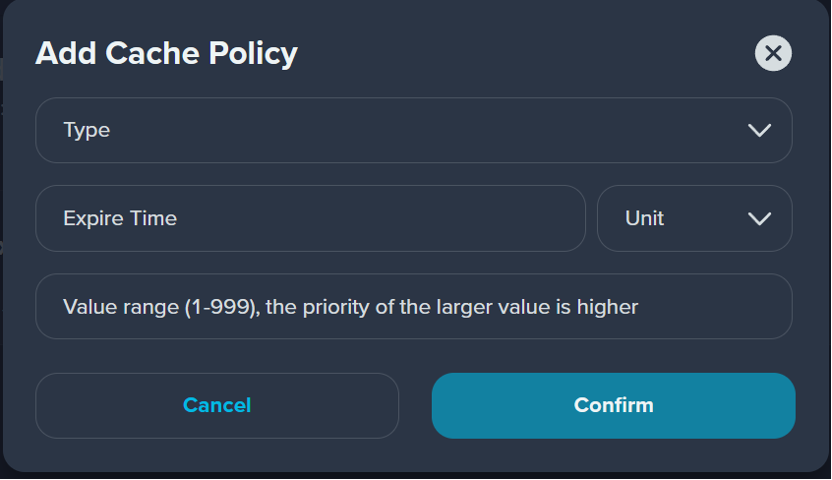Click the Value range priority input field
Viewport: 832px width, 480px height.
point(414,307)
